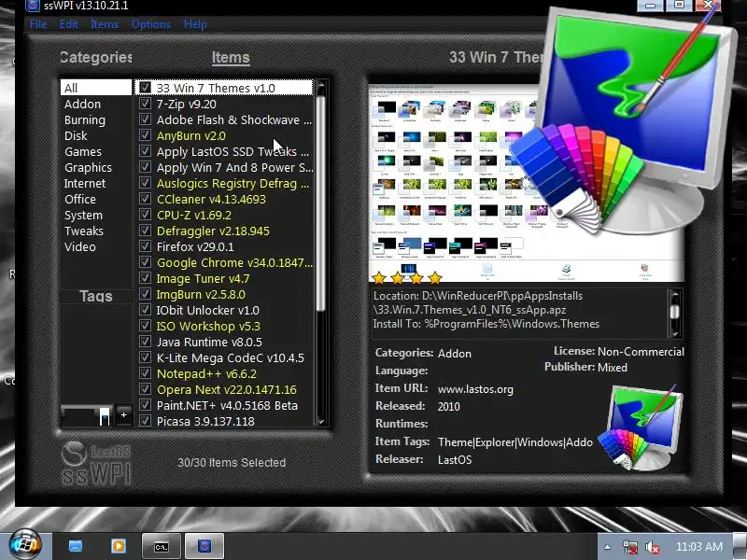Toggle the Adobe Flash & Shockwave checkbox
This screenshot has width=747, height=560.
point(145,119)
